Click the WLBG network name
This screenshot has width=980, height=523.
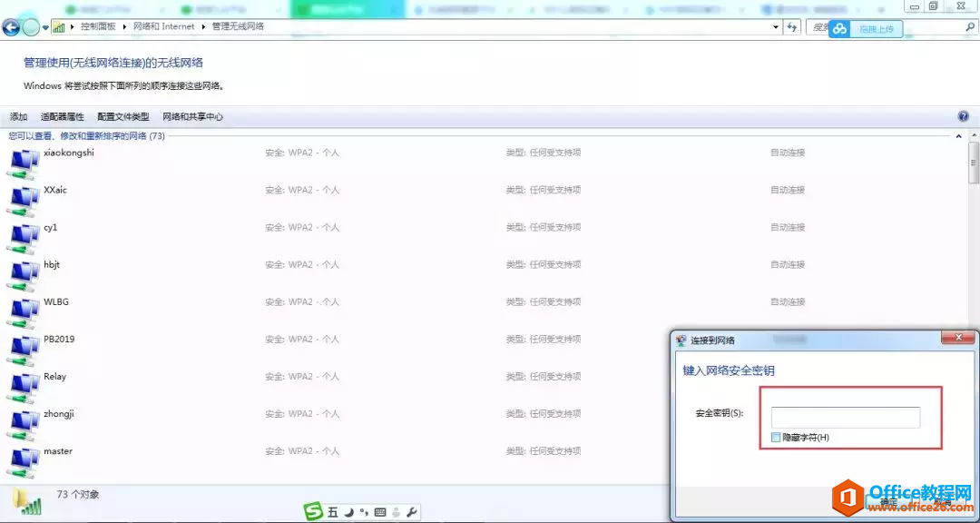56,301
